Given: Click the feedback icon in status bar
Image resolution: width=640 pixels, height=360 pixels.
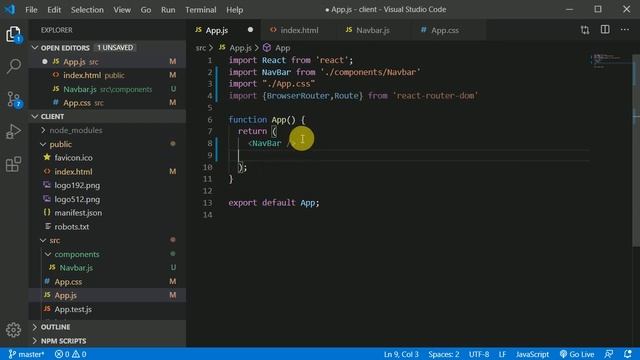Looking at the screenshot, I should pos(609,354).
